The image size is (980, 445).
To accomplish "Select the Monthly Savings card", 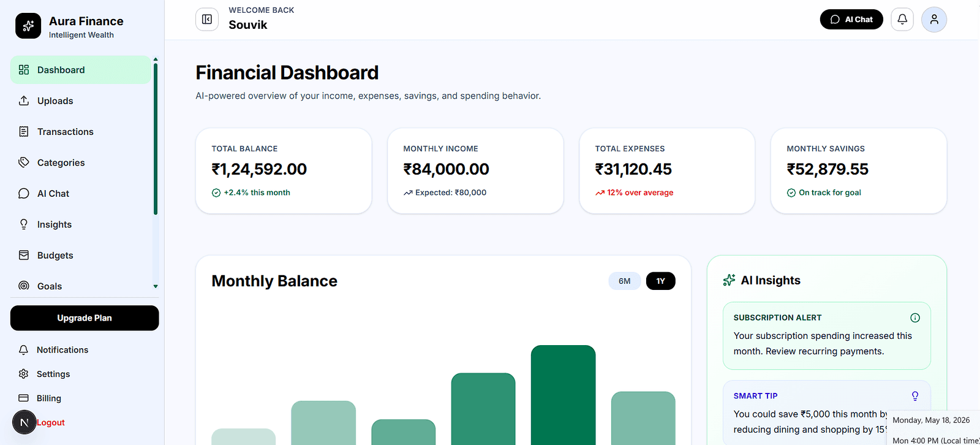I will click(859, 171).
